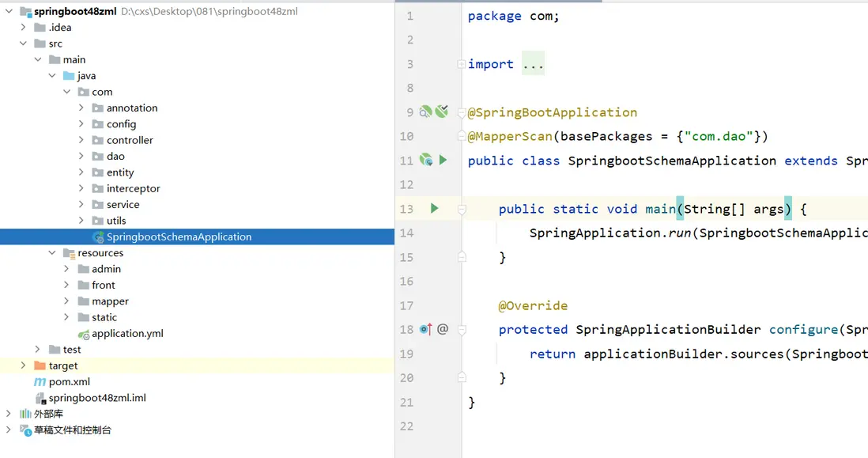The width and height of the screenshot is (868, 458).
Task: Select the SpringbootSchemaApplication class file
Action: tap(179, 237)
